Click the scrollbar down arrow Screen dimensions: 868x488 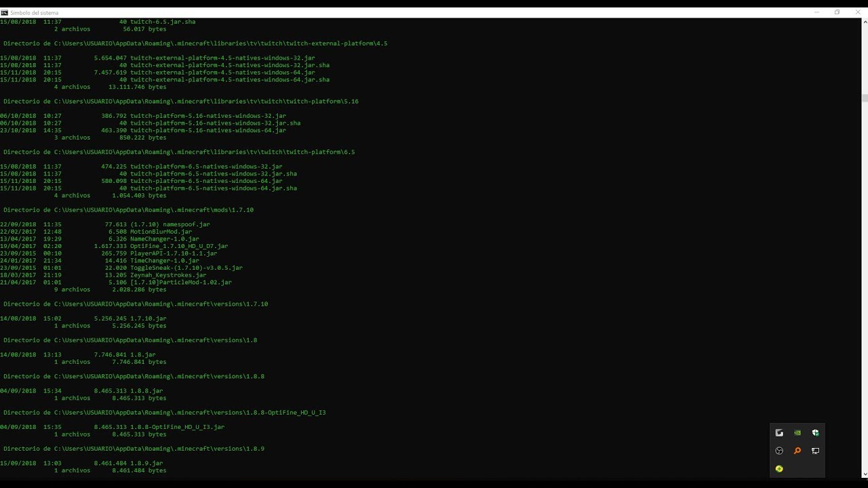coord(865,474)
